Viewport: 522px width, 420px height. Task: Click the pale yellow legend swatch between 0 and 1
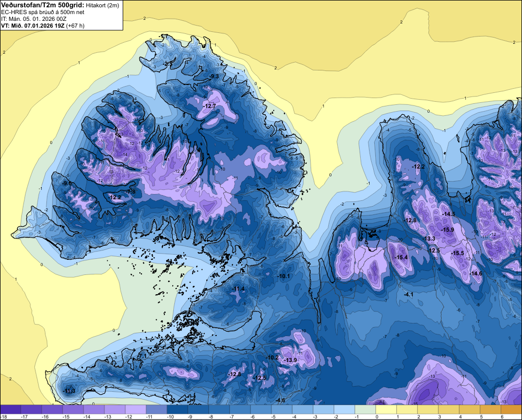coord(386,410)
